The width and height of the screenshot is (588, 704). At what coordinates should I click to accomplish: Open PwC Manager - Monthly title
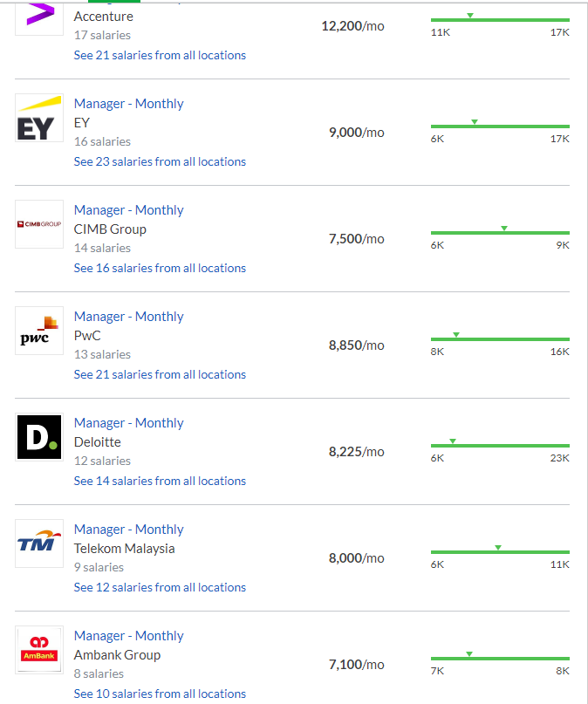click(129, 317)
